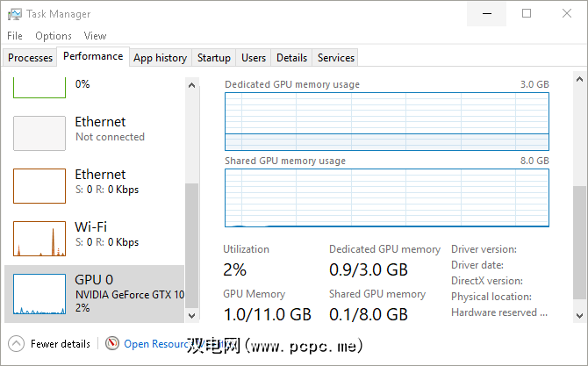Select the connected Ethernet graph thumbnail
Image resolution: width=588 pixels, height=366 pixels.
(x=39, y=186)
